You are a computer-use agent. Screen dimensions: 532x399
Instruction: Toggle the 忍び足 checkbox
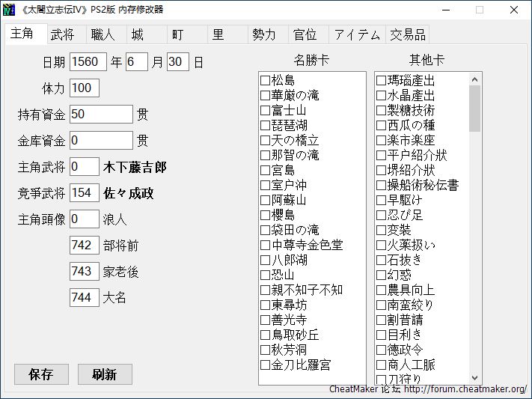tap(382, 215)
